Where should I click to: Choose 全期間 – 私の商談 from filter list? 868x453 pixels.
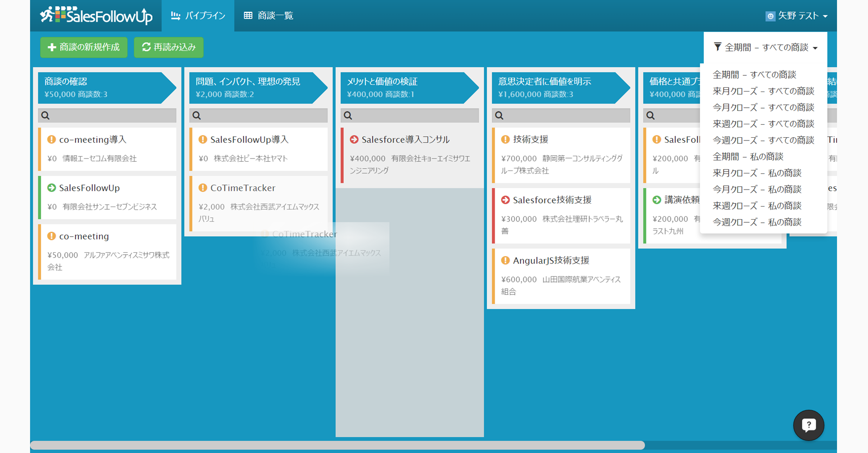748,157
